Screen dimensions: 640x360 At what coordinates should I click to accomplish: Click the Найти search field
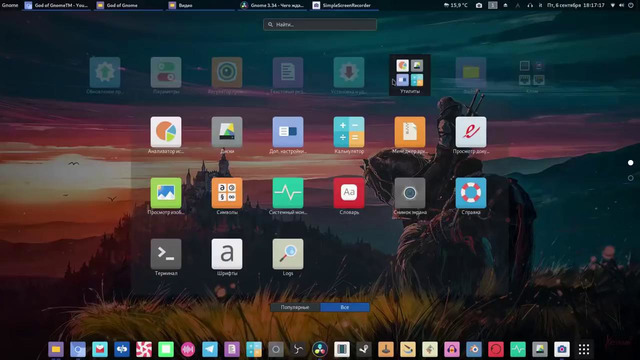(x=320, y=24)
